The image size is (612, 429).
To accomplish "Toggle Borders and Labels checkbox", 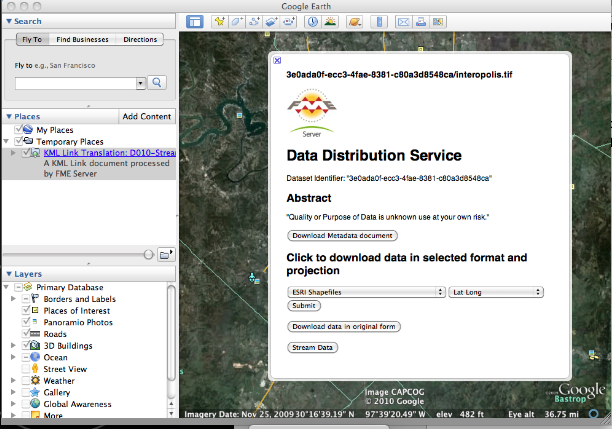I will [x=25, y=299].
